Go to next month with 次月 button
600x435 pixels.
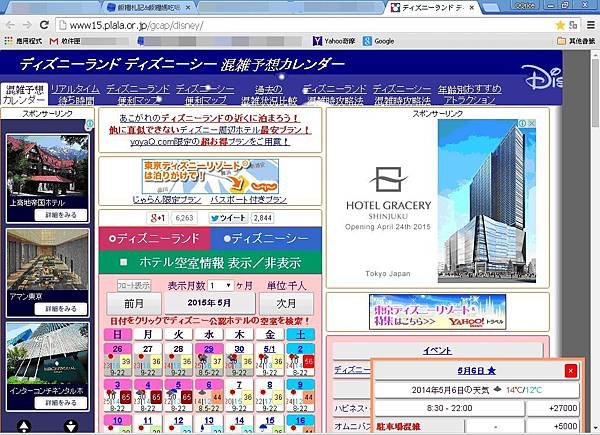(286, 304)
